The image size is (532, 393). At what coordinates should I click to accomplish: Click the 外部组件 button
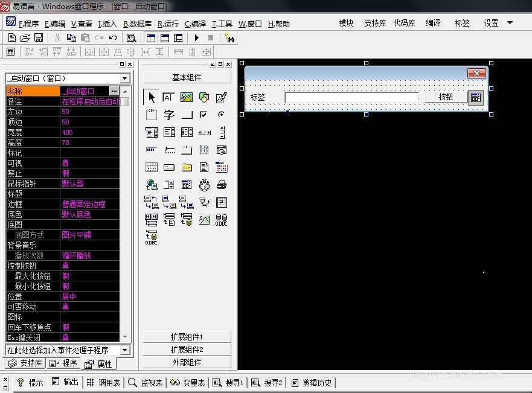click(x=187, y=362)
